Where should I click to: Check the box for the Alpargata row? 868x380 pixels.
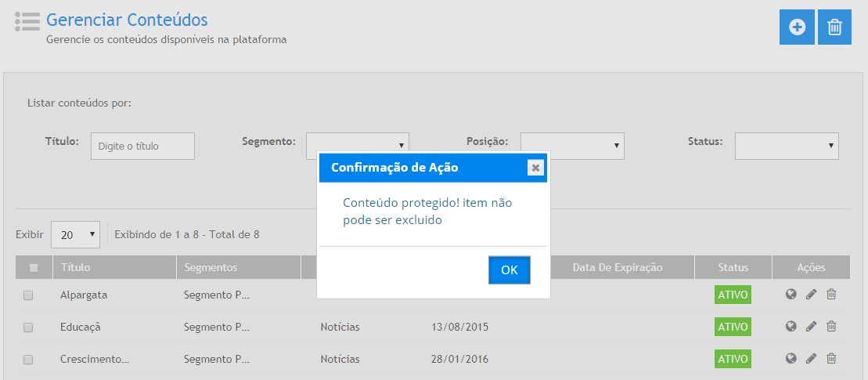pos(28,295)
